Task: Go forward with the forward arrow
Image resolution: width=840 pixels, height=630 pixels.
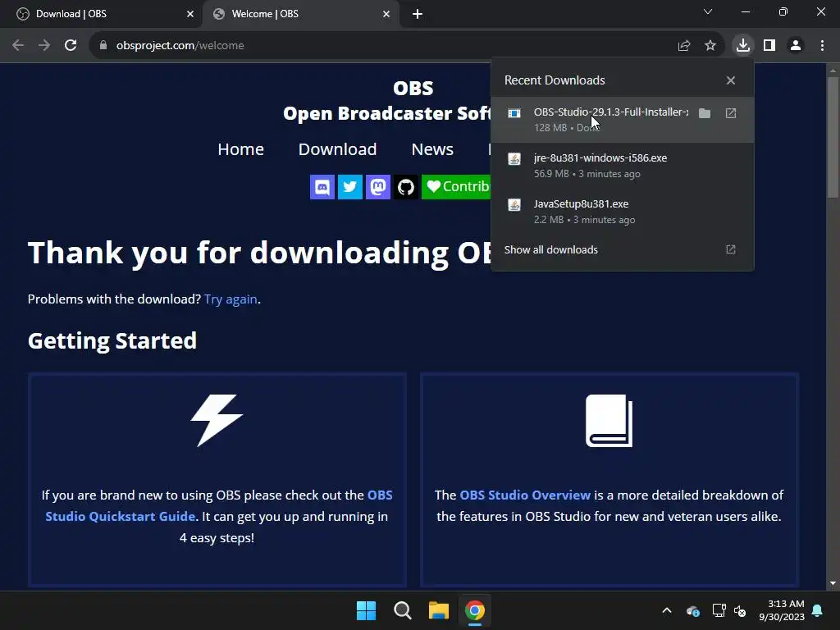Action: tap(44, 46)
